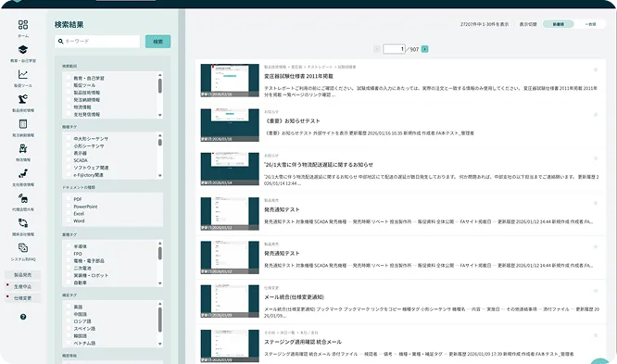Open the 物流情報 sidebar icon

[23, 149]
